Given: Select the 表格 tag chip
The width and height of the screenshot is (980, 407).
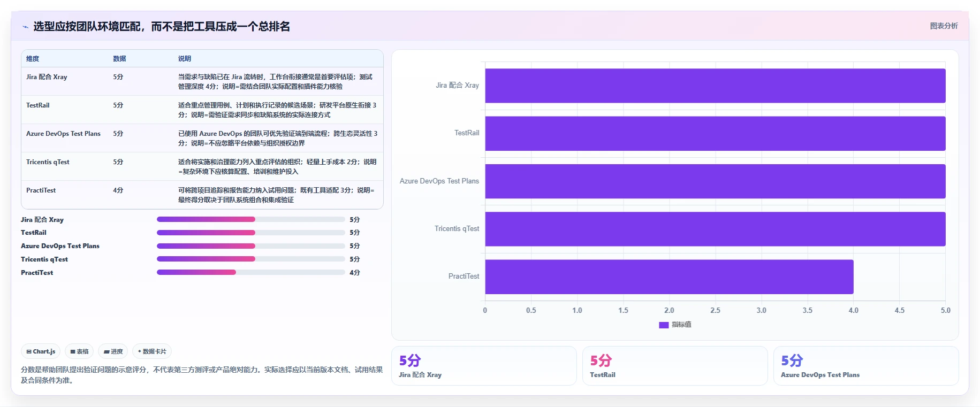Looking at the screenshot, I should point(79,351).
